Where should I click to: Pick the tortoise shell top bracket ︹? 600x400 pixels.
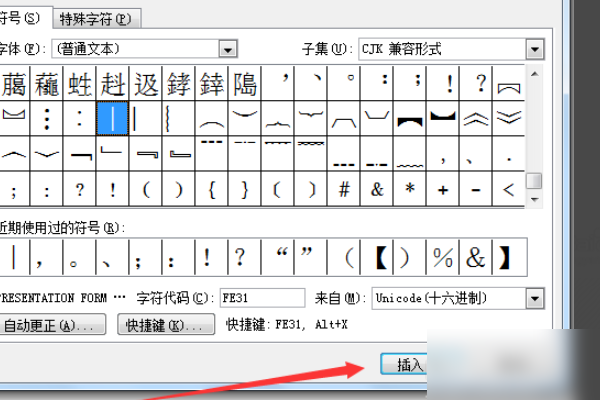click(344, 118)
